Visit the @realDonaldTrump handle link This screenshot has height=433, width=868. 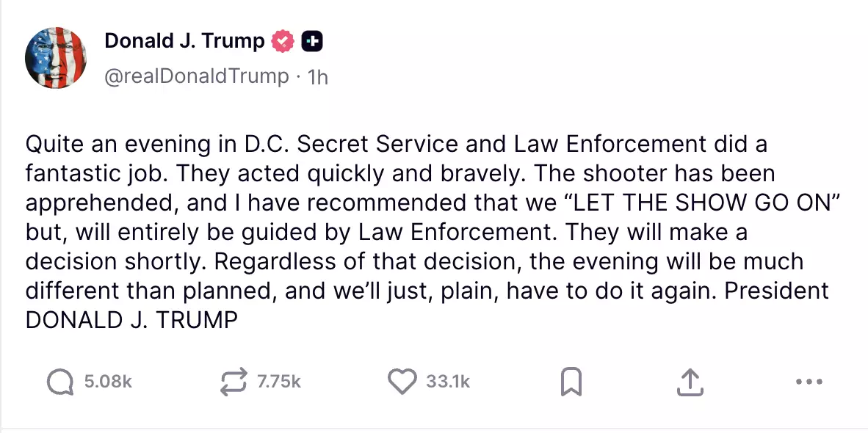(197, 76)
